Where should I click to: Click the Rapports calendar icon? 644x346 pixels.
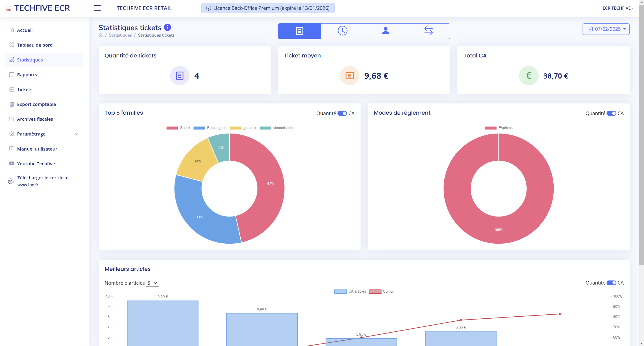(11, 74)
